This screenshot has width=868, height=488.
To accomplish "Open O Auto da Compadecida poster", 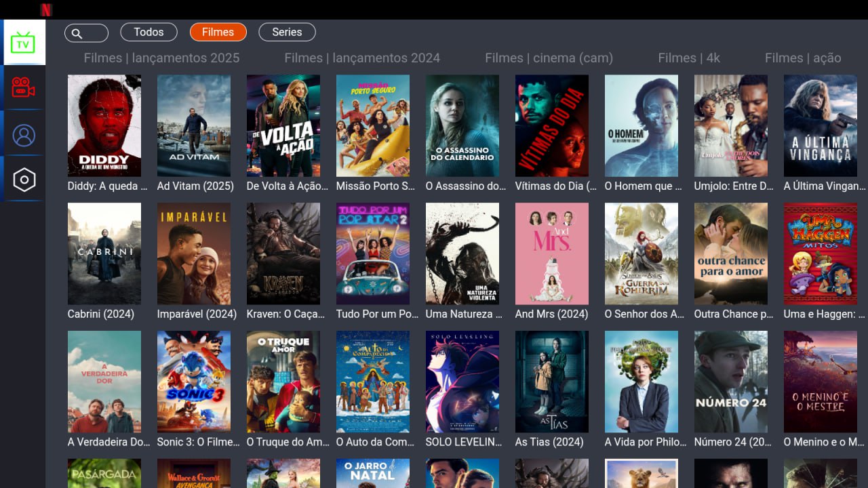I will coord(373,382).
